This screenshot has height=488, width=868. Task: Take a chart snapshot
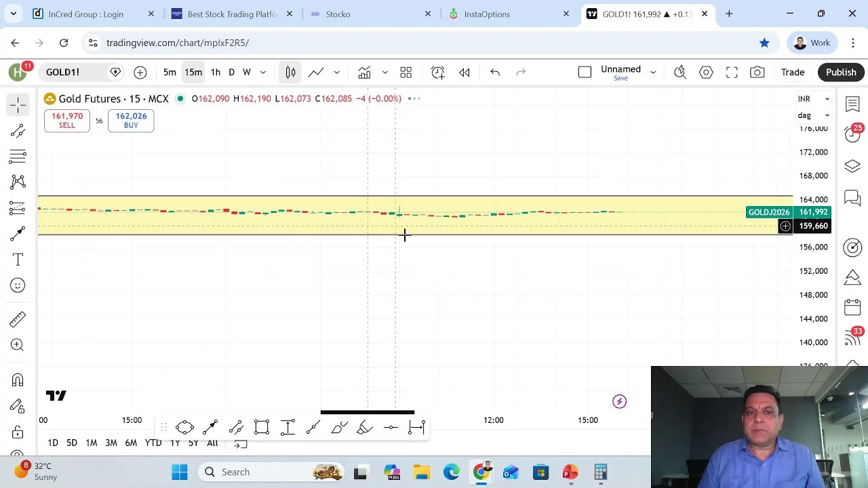tap(757, 73)
